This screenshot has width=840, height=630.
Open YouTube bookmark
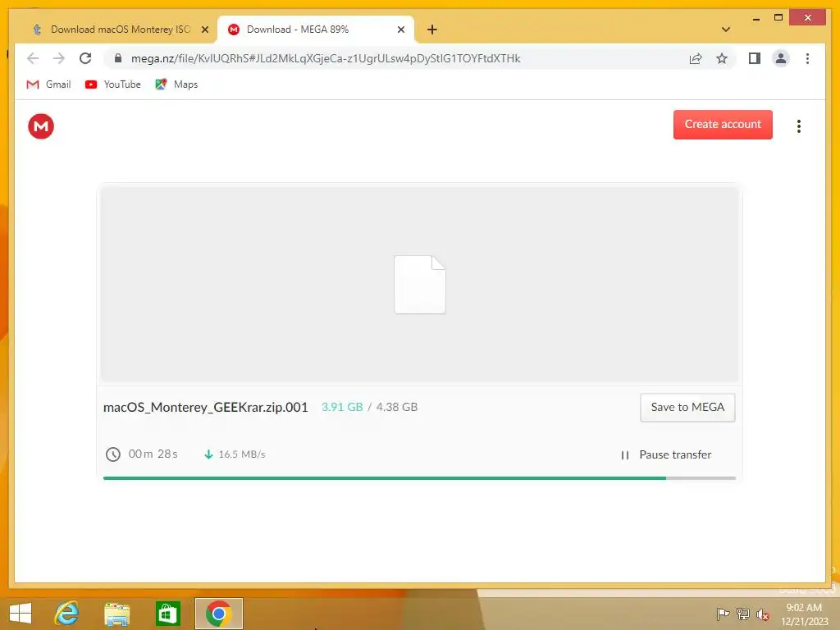[x=112, y=84]
